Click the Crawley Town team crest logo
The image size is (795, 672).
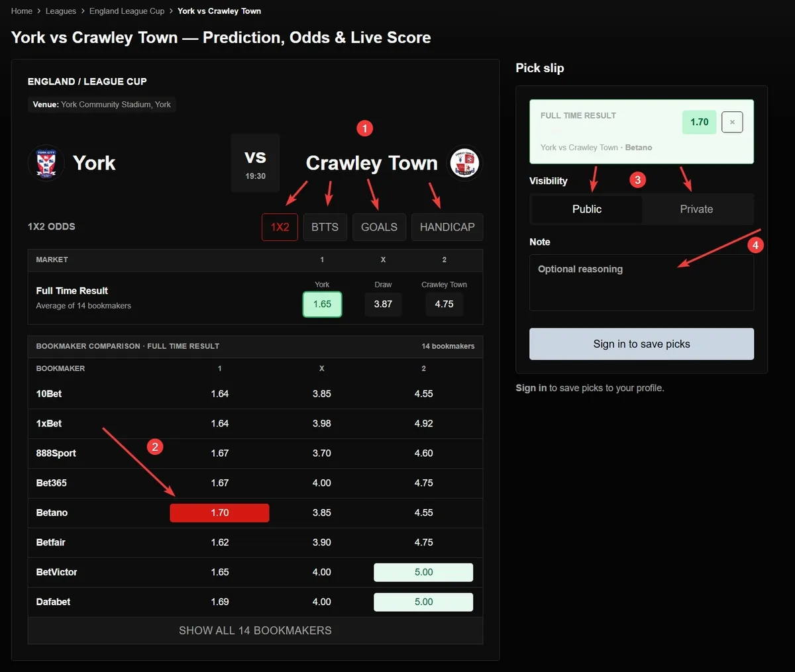(465, 163)
